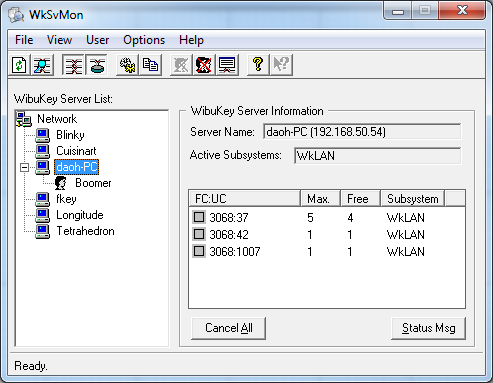493x383 pixels.
Task: Click the gray box icon beside 3068:42
Action: tap(199, 234)
